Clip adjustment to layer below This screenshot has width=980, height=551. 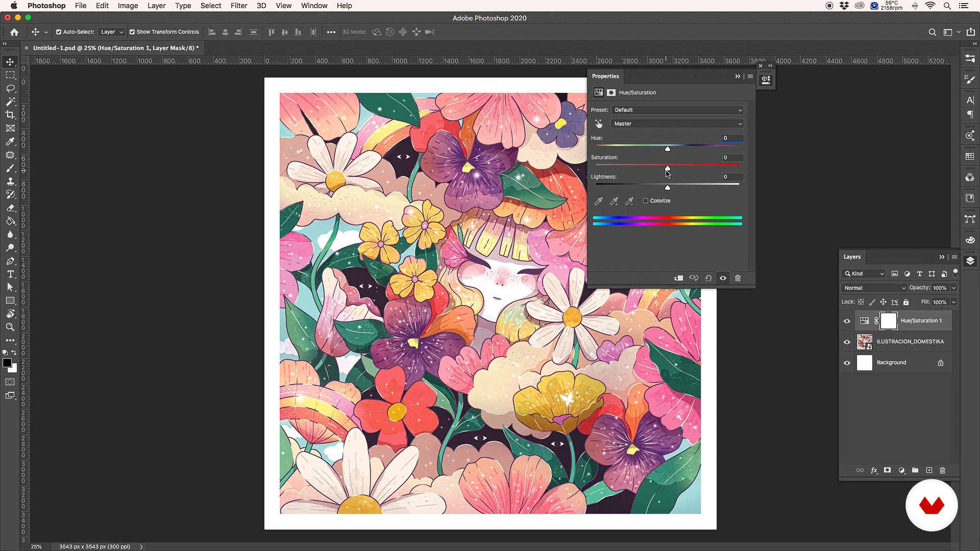click(x=678, y=278)
